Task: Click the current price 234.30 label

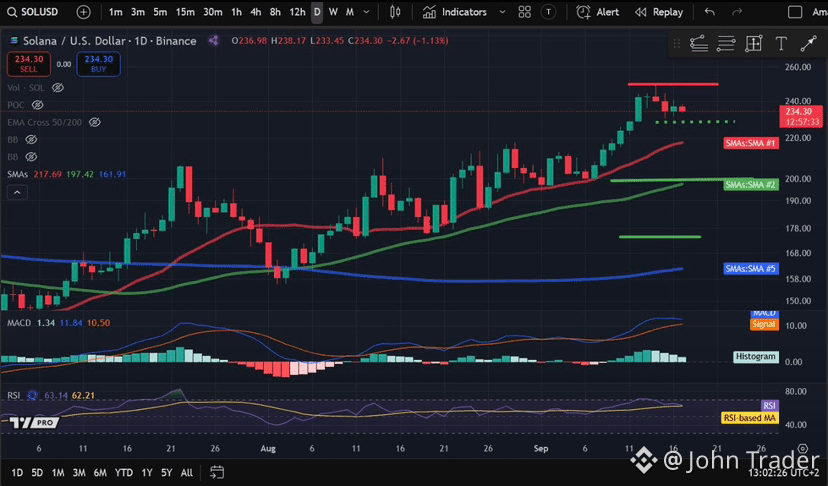Action: pyautogui.click(x=801, y=117)
